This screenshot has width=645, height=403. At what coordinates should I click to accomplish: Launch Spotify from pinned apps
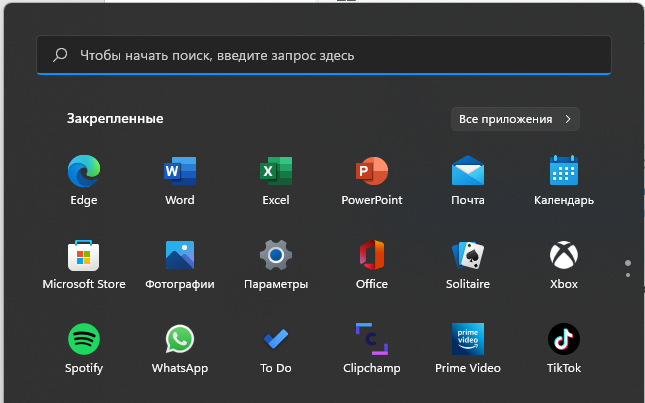84,340
